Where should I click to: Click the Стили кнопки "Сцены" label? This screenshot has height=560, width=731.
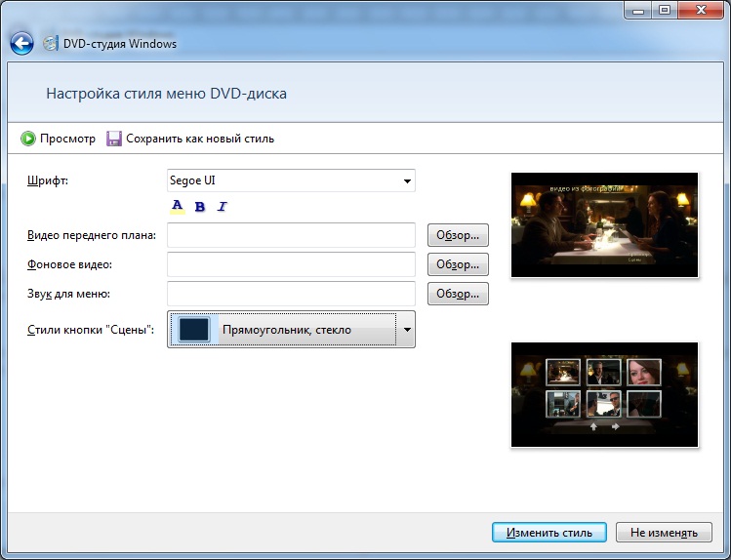(91, 330)
